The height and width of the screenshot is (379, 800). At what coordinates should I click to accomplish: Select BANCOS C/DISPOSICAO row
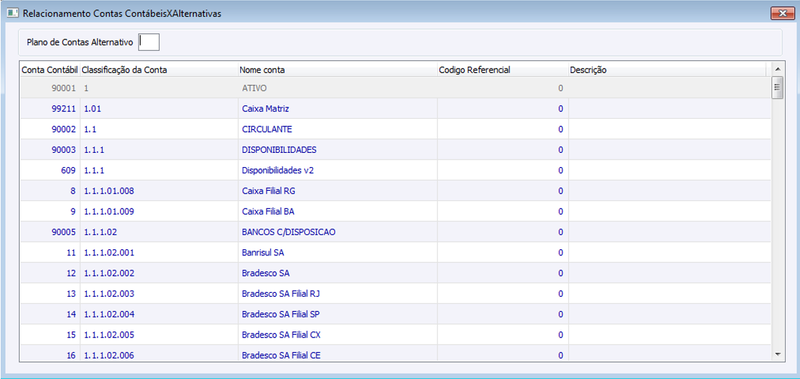pyautogui.click(x=395, y=232)
